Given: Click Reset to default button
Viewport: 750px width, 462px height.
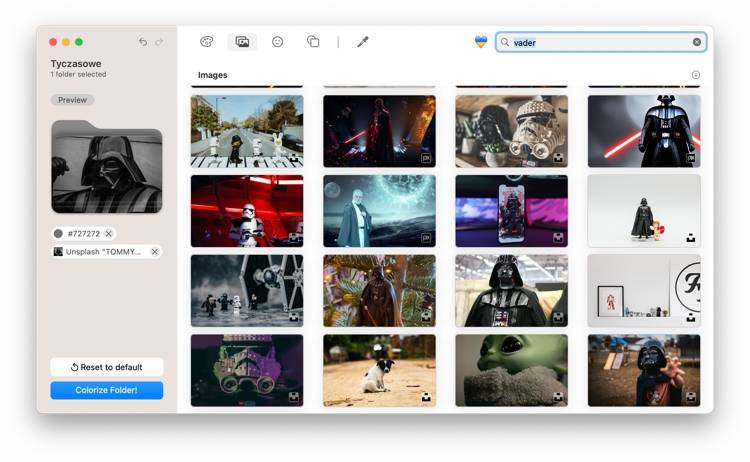Looking at the screenshot, I should [107, 367].
